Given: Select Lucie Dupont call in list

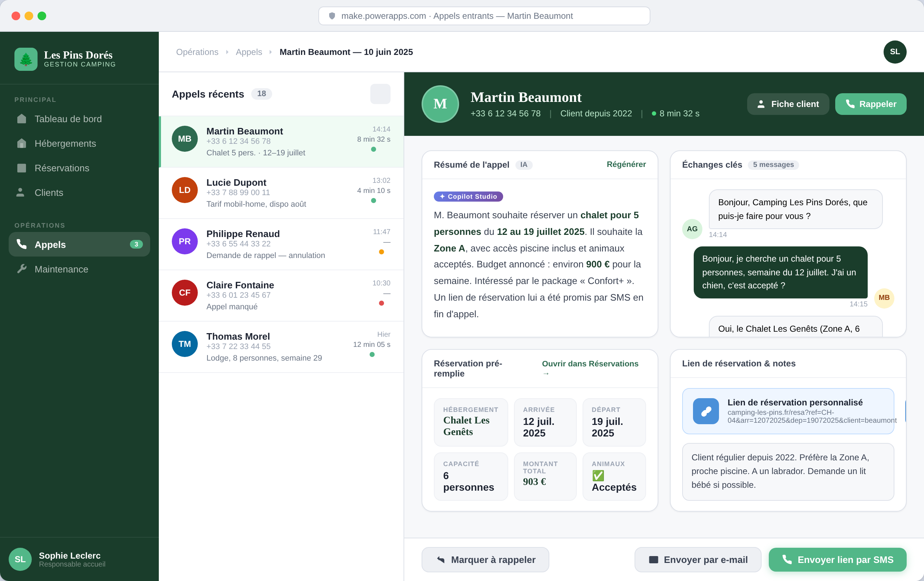Looking at the screenshot, I should click(x=281, y=193).
